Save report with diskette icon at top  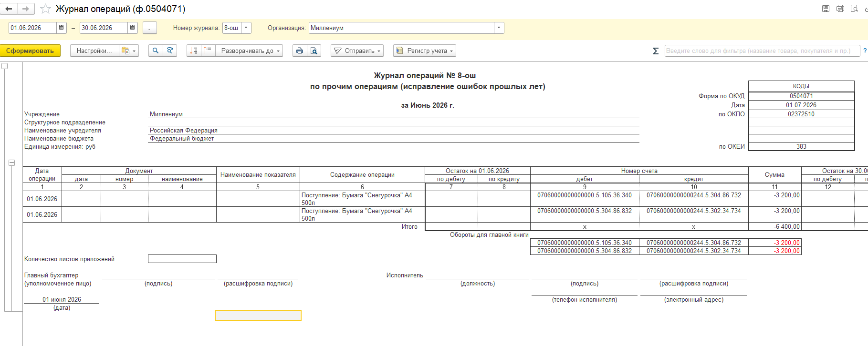826,9
